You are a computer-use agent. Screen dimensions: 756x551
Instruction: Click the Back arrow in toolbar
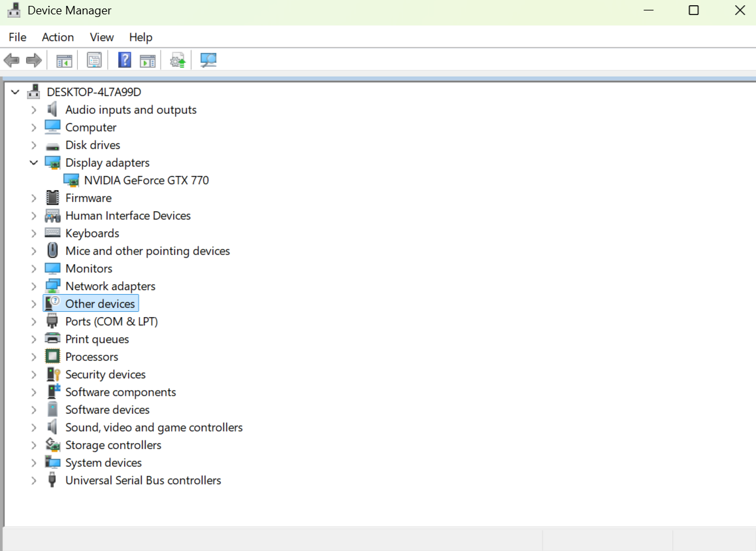(11, 61)
